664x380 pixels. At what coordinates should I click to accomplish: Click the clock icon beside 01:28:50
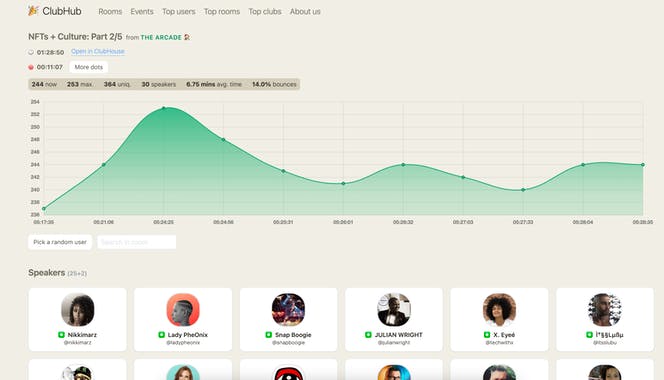[31, 53]
